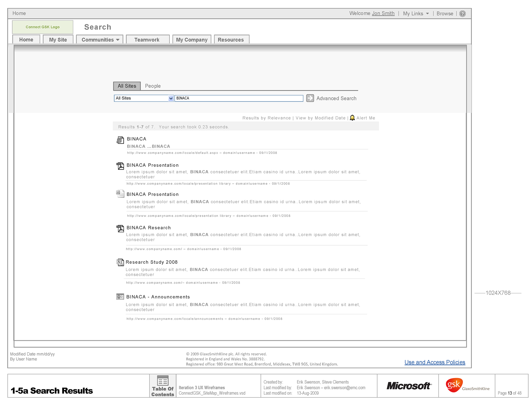
Task: Switch to the People search tab
Action: point(153,86)
